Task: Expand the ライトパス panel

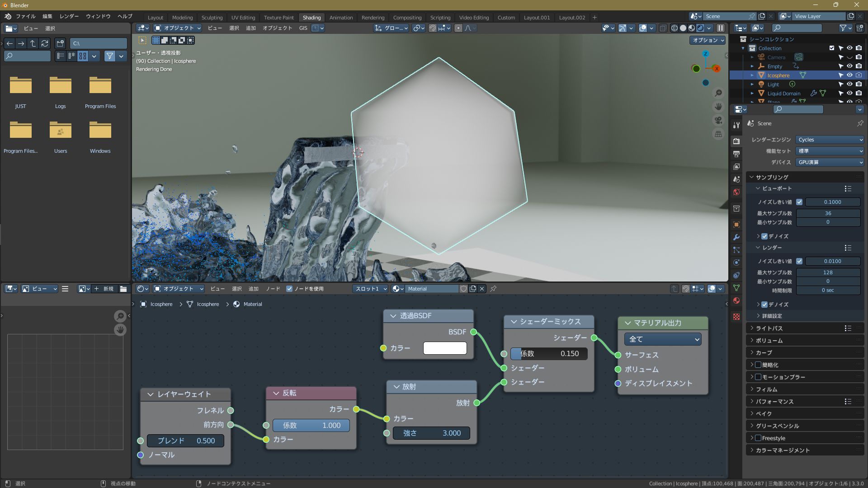Action: pyautogui.click(x=769, y=328)
